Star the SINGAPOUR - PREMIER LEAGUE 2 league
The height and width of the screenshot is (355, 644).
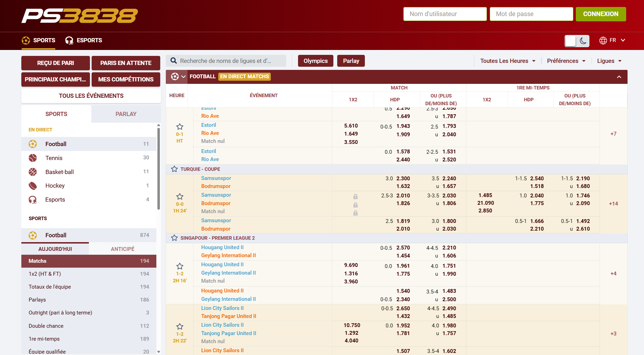[x=174, y=238]
